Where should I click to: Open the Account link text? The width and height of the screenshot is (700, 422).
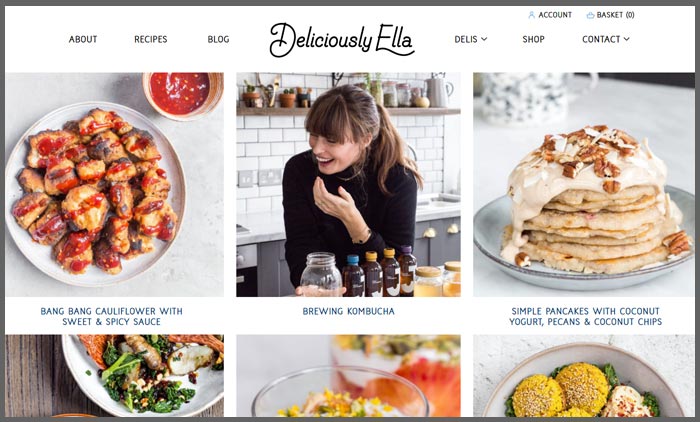(555, 15)
